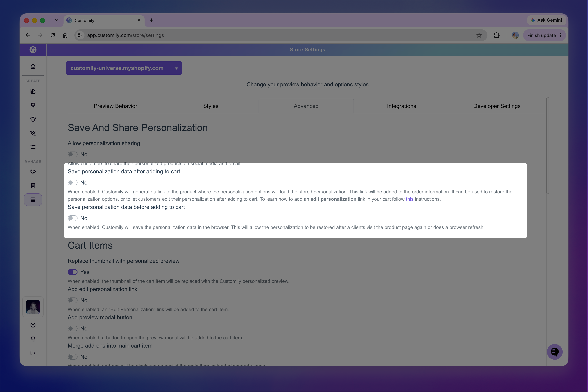Expand the customily-universe.myshopify.com store dropdown
Image resolution: width=588 pixels, height=392 pixels.
tap(124, 68)
